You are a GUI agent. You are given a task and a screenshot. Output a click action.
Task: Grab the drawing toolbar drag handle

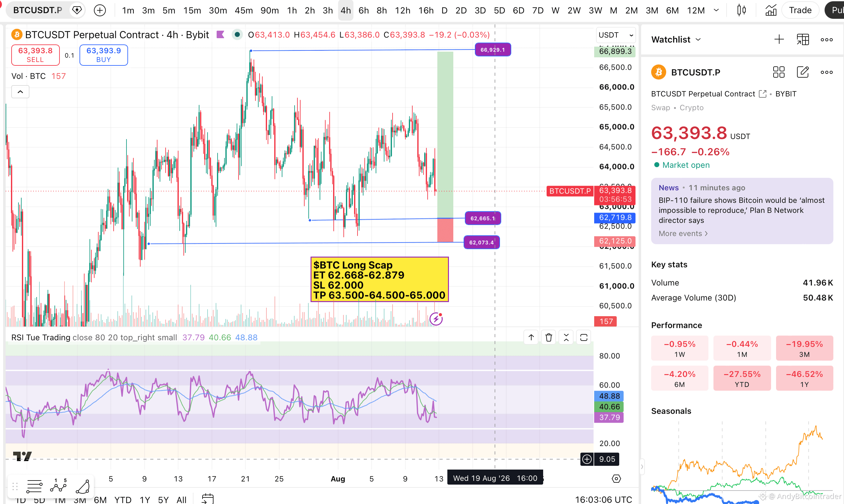(15, 486)
